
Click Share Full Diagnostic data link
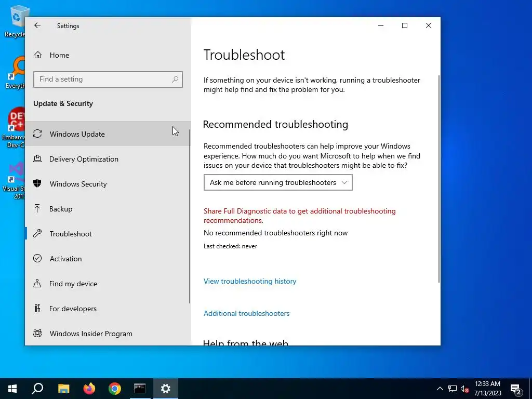(299, 216)
